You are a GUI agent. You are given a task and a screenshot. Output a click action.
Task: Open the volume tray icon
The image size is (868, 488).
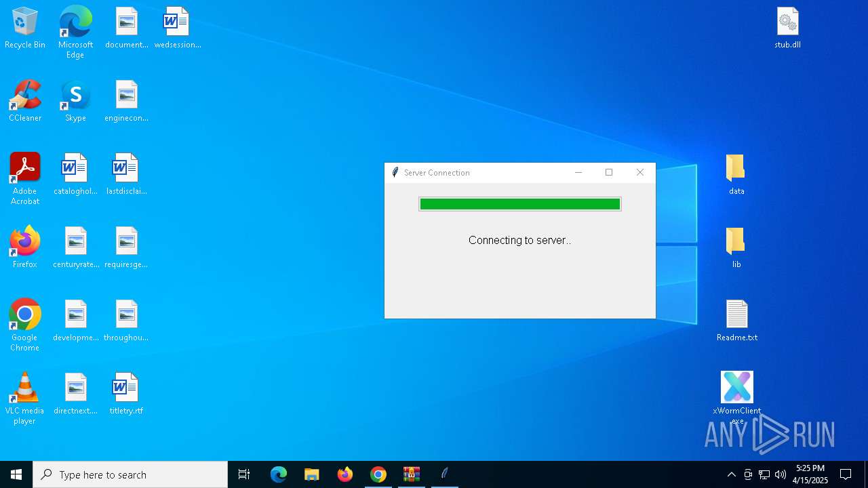coord(781,474)
